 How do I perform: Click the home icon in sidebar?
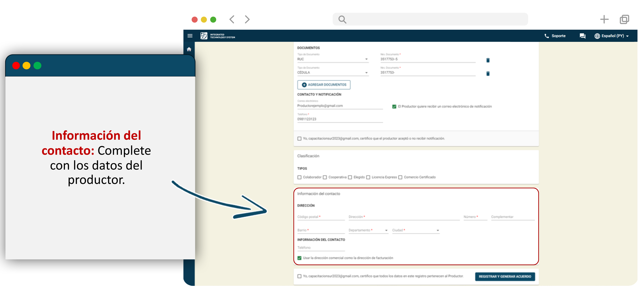189,49
